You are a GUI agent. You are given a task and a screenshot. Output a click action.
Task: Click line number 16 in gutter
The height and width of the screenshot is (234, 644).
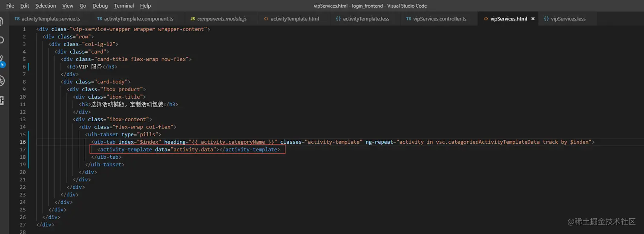coord(23,142)
